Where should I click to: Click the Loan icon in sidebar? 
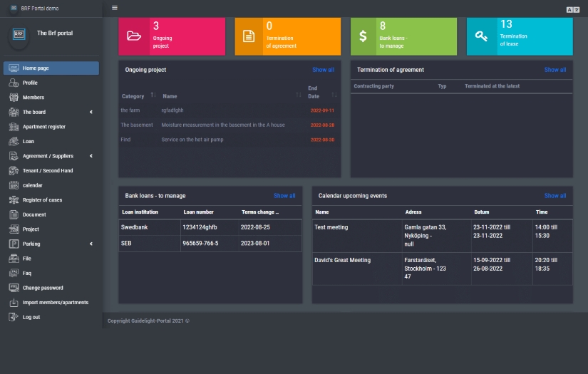coord(14,141)
